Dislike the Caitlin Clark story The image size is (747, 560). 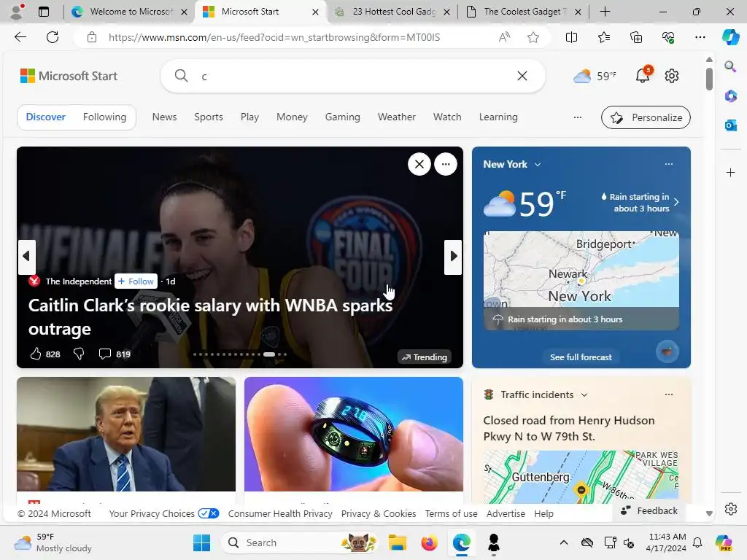click(79, 354)
